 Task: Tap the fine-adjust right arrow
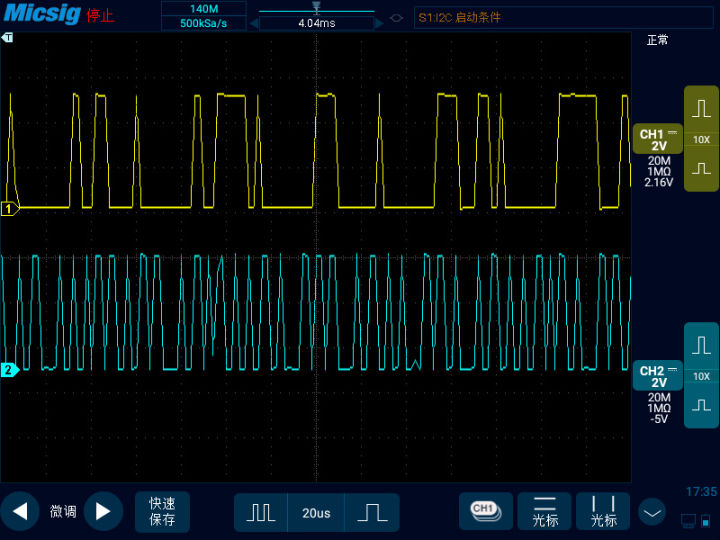pyautogui.click(x=103, y=511)
